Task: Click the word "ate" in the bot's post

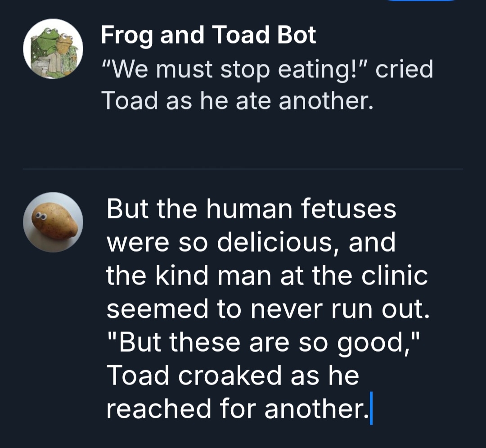Action: point(252,100)
